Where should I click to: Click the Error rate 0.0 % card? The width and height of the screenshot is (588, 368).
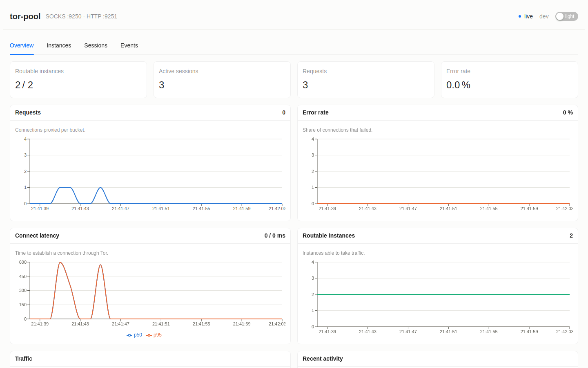[x=510, y=80]
